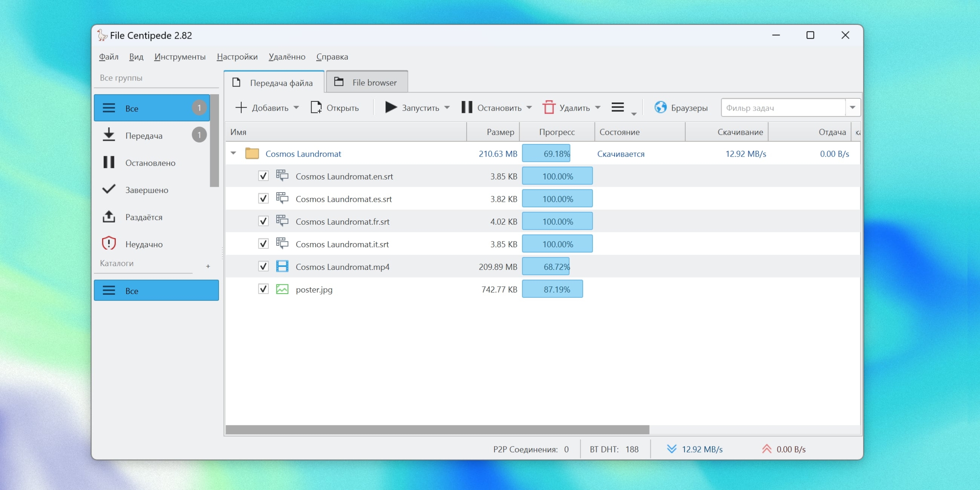
Task: Click the image icon of poster.jpg
Action: pos(282,289)
